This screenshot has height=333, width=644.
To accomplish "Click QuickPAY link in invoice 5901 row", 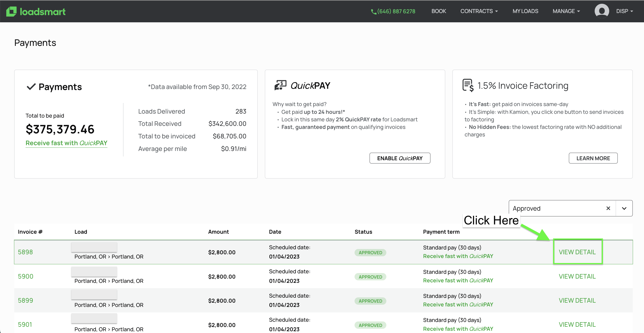I will 458,329.
